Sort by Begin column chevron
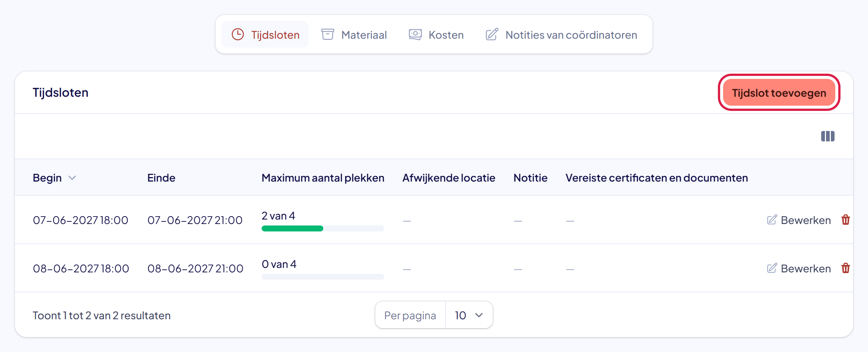Image resolution: width=868 pixels, height=352 pixels. tap(72, 178)
